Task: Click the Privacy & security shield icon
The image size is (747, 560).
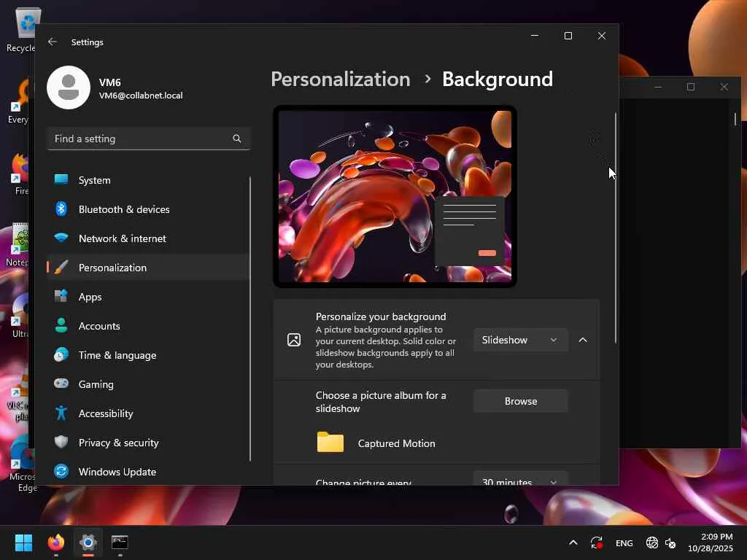Action: [x=61, y=443]
